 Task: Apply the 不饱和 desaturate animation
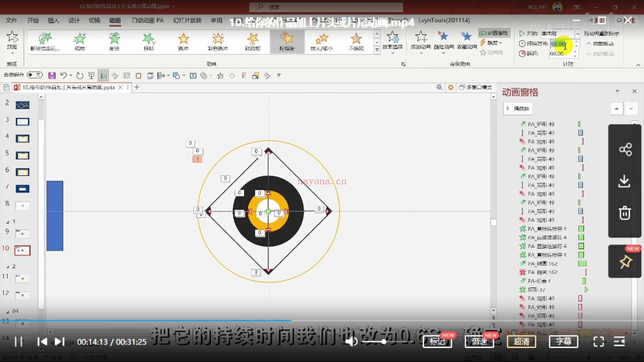click(356, 42)
